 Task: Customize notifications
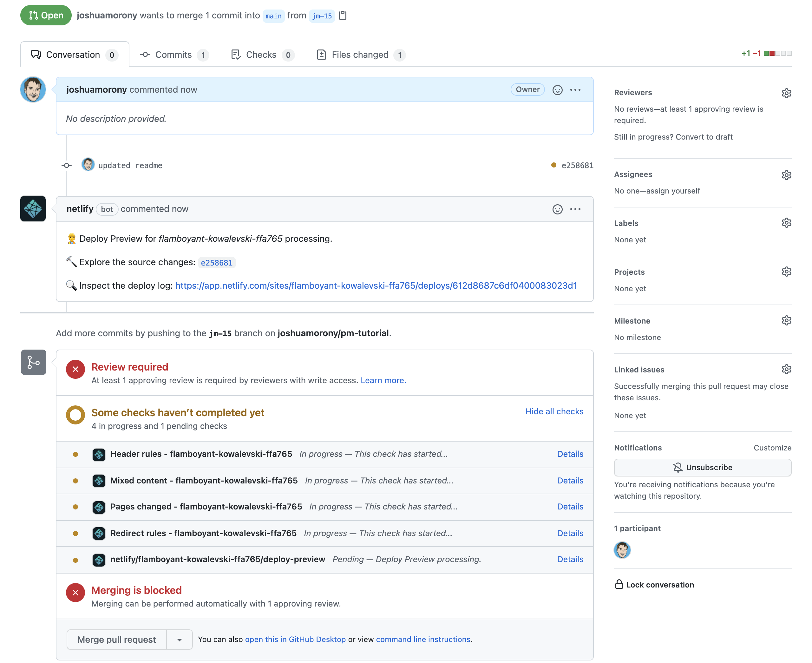tap(772, 448)
